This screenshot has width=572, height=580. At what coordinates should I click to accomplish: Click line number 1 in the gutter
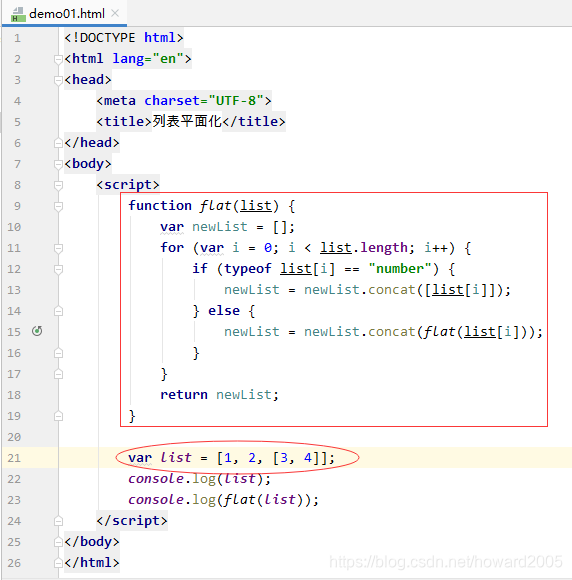tap(17, 38)
